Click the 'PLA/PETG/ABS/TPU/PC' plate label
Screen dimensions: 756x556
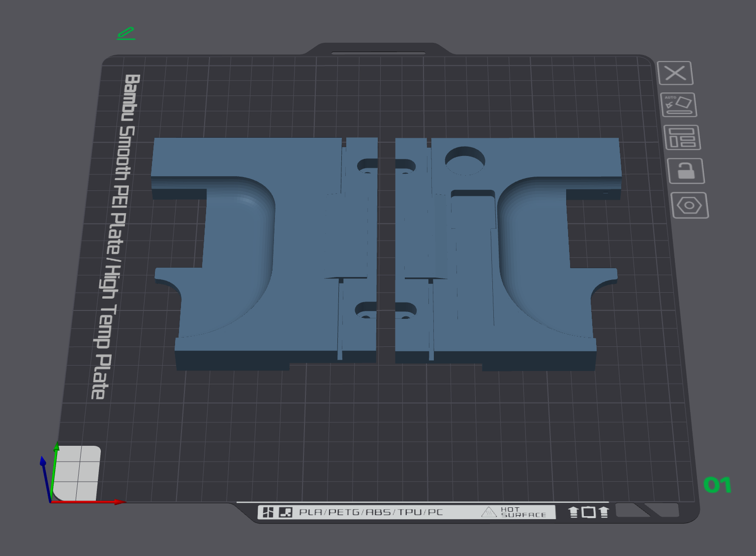tap(371, 512)
